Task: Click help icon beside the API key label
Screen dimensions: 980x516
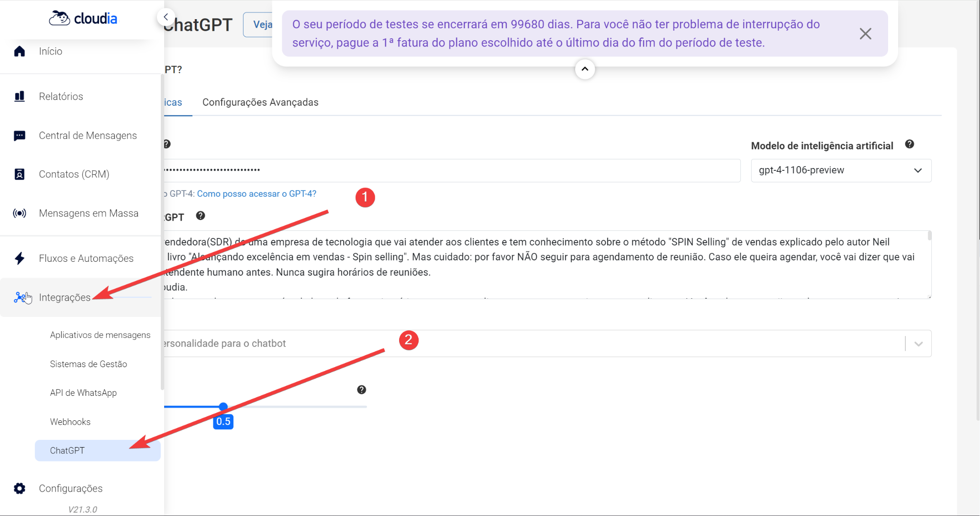Action: pos(167,144)
